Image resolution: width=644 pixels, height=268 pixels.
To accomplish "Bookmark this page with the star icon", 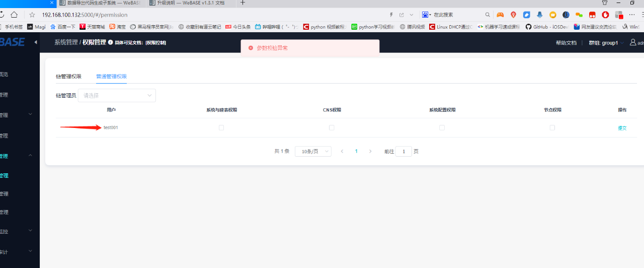I will pos(32,15).
